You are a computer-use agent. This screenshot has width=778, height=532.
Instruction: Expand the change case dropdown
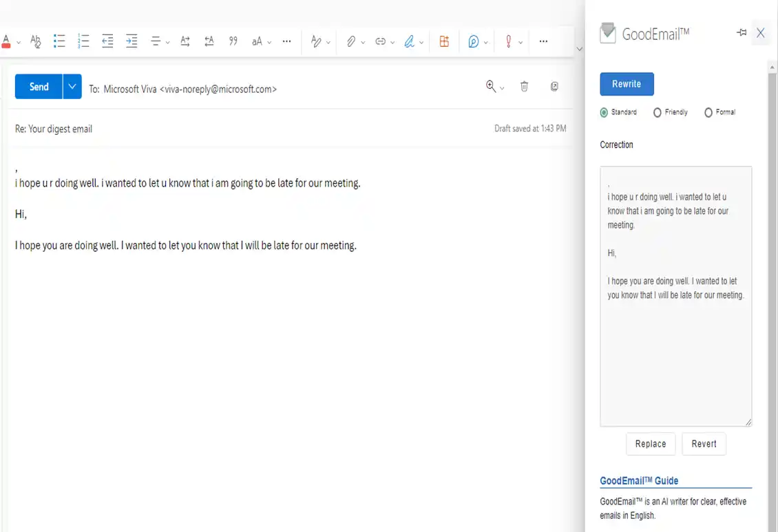tap(269, 43)
